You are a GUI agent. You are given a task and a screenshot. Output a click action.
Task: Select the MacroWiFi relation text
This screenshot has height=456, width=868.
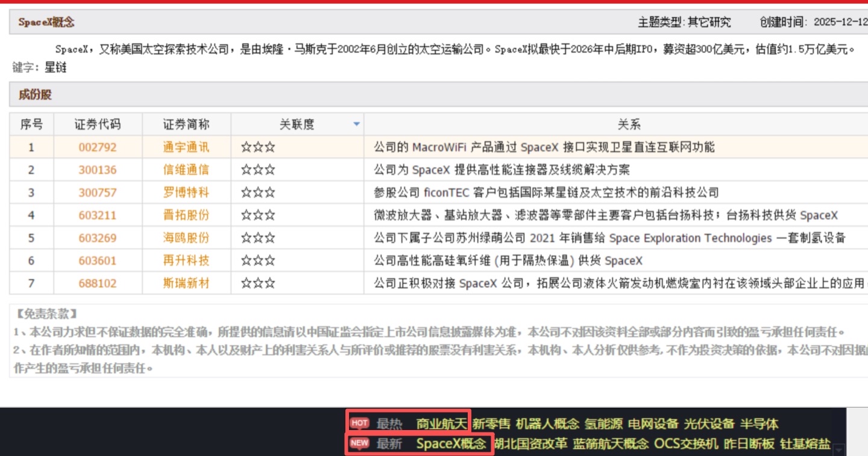544,147
